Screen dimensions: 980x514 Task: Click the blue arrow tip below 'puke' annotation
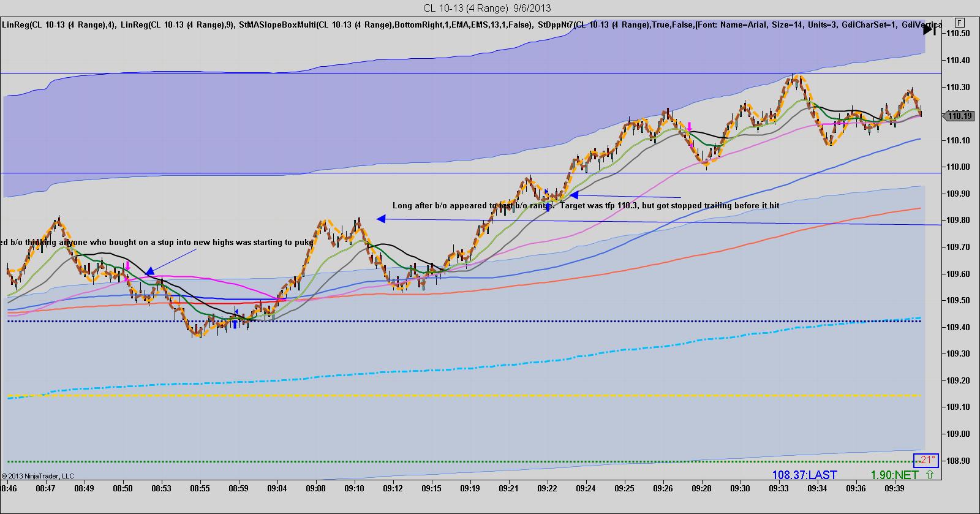click(x=149, y=270)
